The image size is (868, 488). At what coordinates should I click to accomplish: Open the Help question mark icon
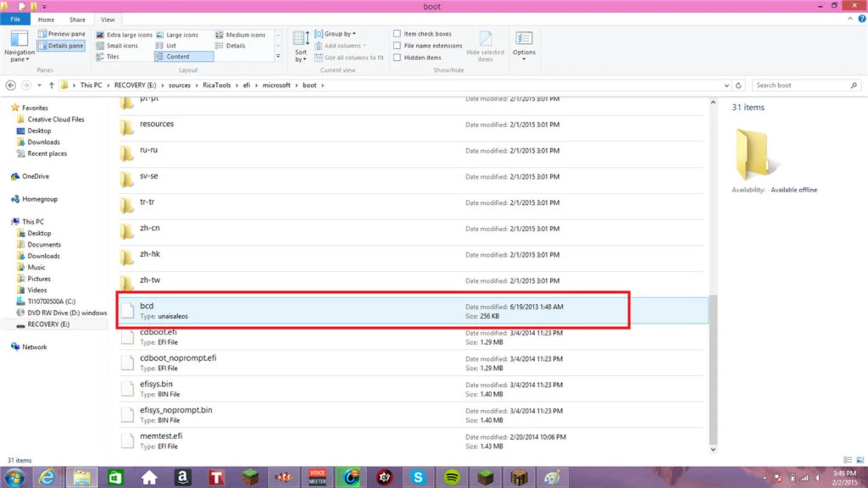coord(863,19)
